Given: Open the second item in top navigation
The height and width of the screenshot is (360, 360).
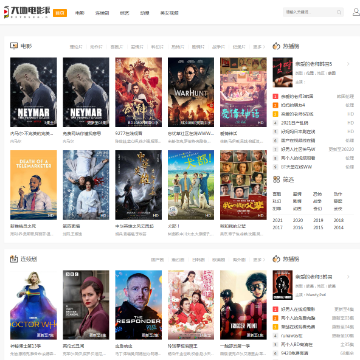Looking at the screenshot, I should tap(79, 13).
